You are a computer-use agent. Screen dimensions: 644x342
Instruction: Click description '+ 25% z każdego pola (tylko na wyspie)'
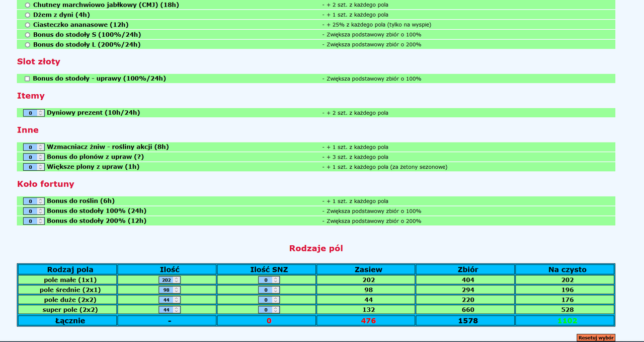[377, 25]
